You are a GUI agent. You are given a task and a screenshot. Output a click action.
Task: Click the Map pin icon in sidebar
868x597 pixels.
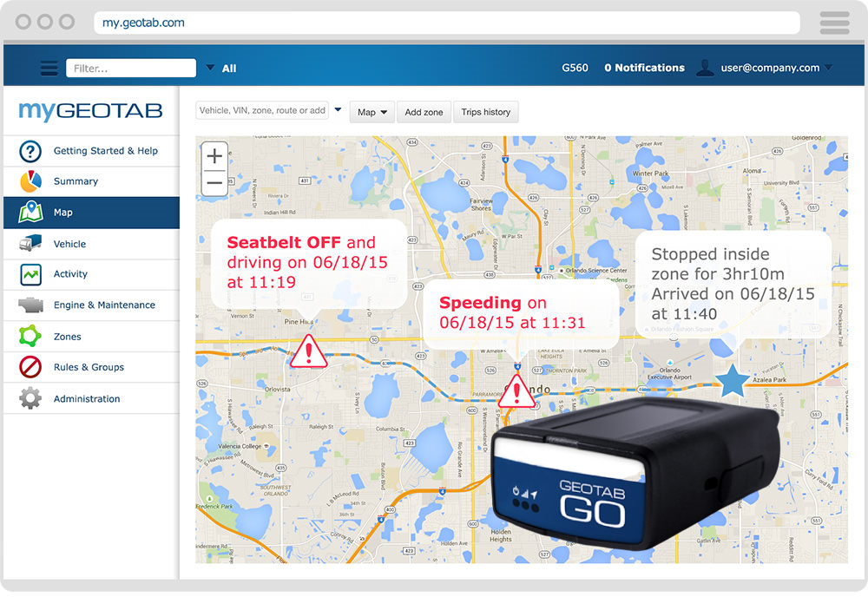pyautogui.click(x=30, y=212)
